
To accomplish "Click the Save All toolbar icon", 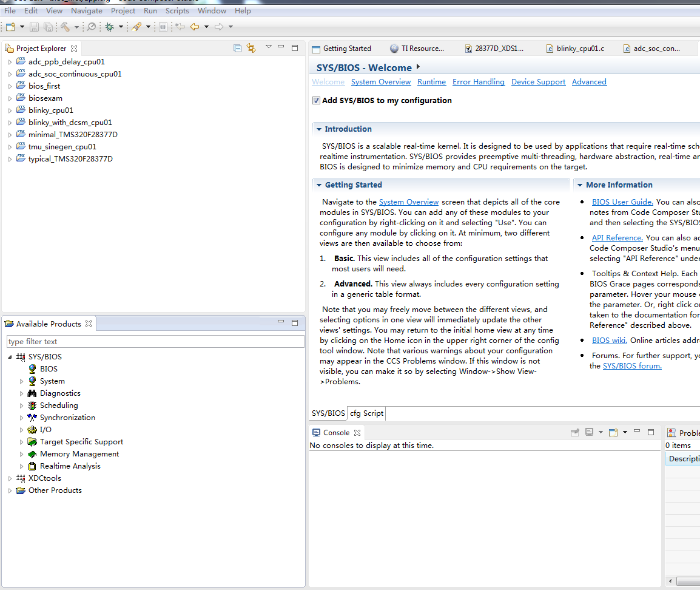I will [x=48, y=27].
